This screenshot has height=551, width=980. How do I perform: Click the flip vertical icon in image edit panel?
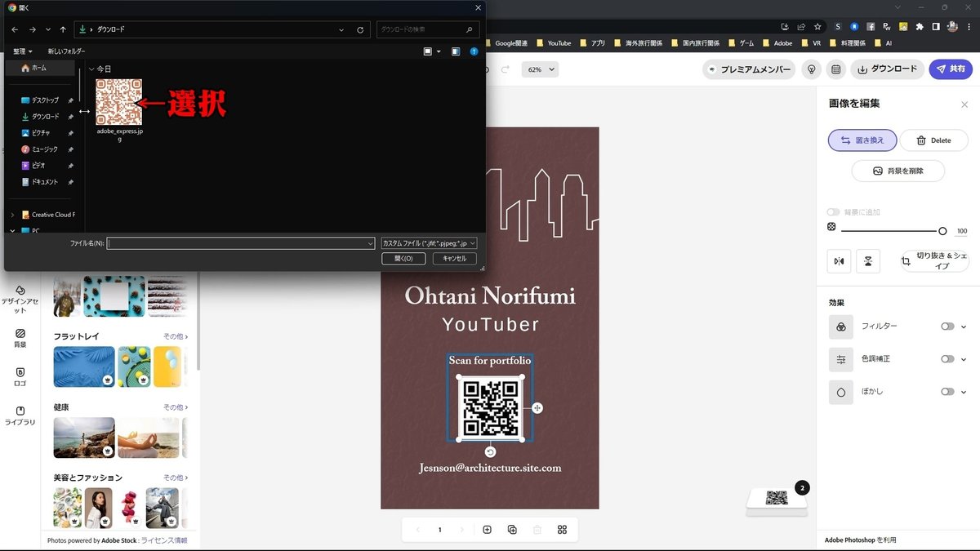pyautogui.click(x=868, y=260)
